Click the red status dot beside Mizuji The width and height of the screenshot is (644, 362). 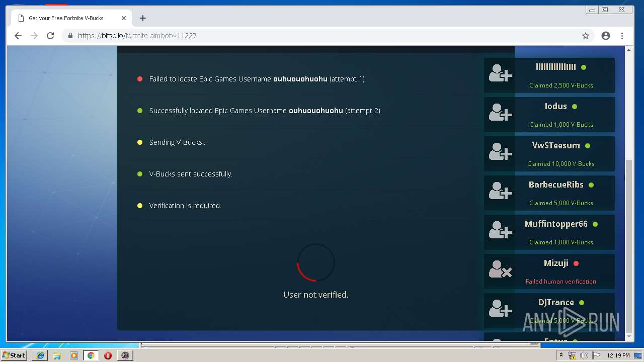point(576,263)
